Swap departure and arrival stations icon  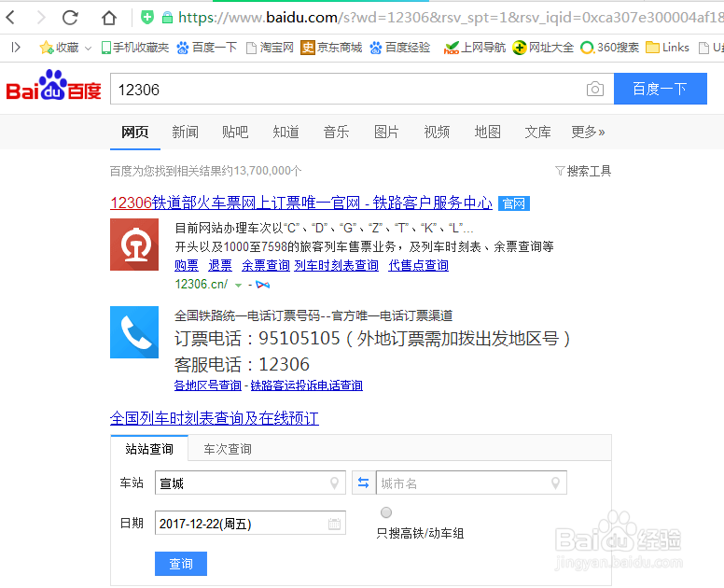(363, 483)
